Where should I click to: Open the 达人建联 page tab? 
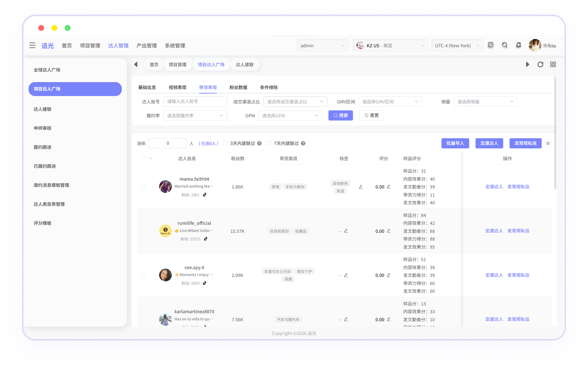pyautogui.click(x=245, y=64)
